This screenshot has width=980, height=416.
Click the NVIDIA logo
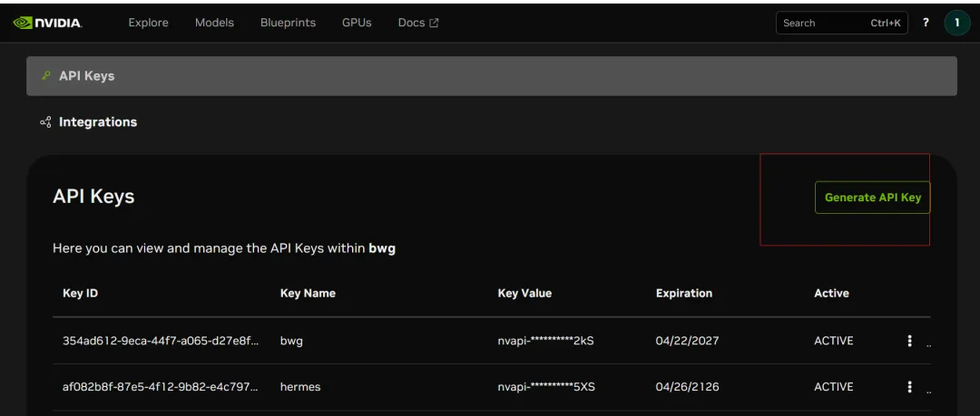(47, 24)
